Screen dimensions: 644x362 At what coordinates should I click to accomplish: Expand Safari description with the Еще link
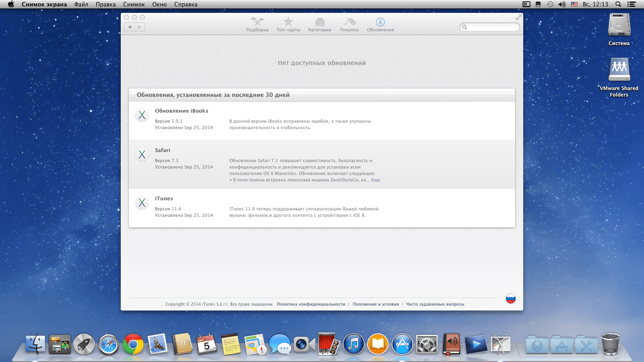coord(376,180)
